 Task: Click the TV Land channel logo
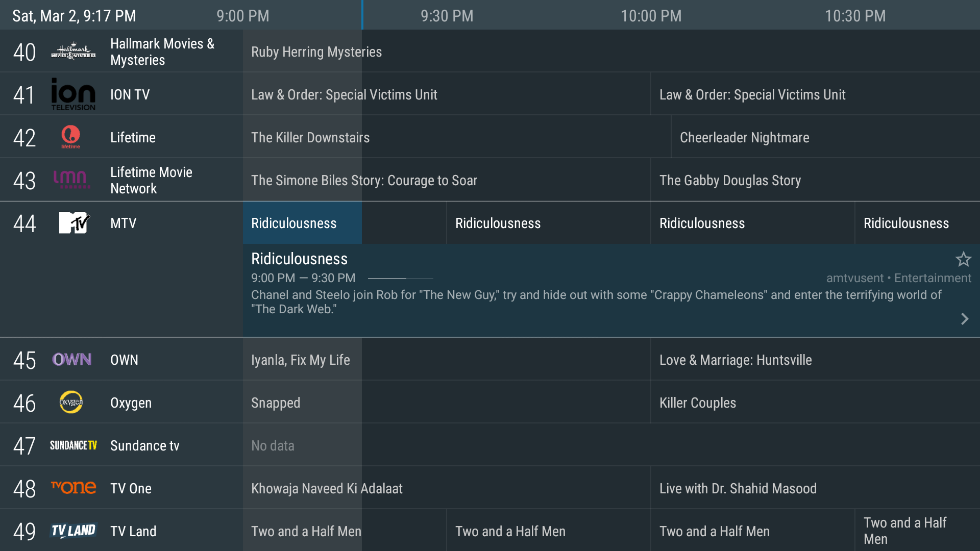tap(73, 531)
